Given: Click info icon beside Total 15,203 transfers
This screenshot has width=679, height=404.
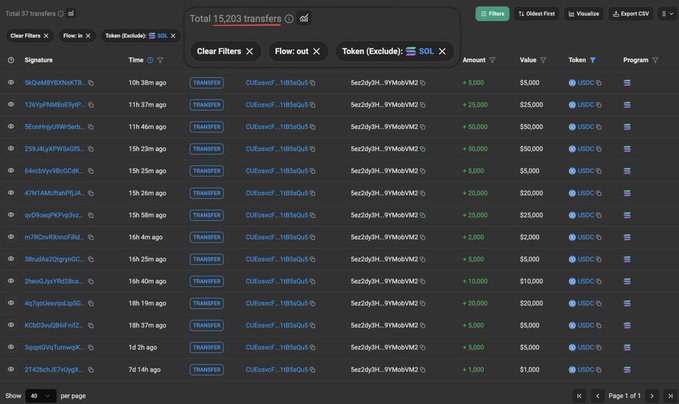Looking at the screenshot, I should [x=289, y=19].
